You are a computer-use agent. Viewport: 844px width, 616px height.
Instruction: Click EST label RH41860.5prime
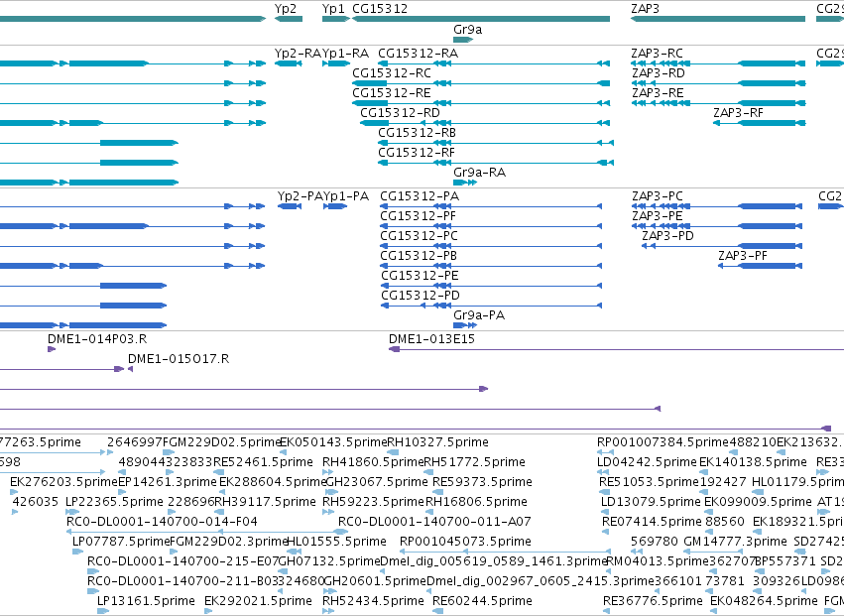(373, 462)
